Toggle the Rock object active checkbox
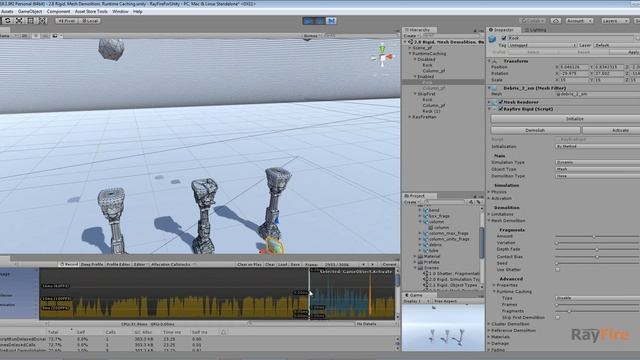Screen dimensions: 640x360 [x=504, y=38]
